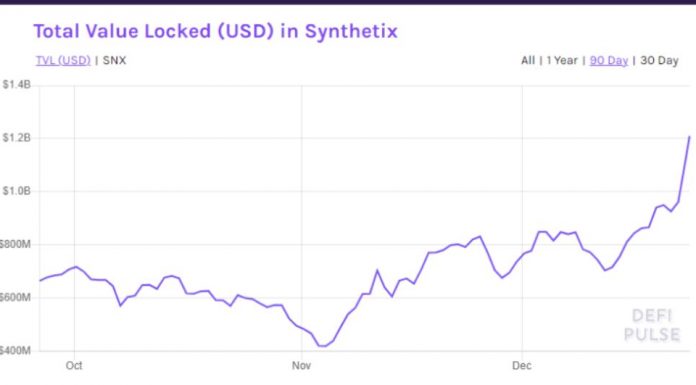Switch to the 1 Year range
The height and width of the screenshot is (385, 696).
pyautogui.click(x=562, y=60)
